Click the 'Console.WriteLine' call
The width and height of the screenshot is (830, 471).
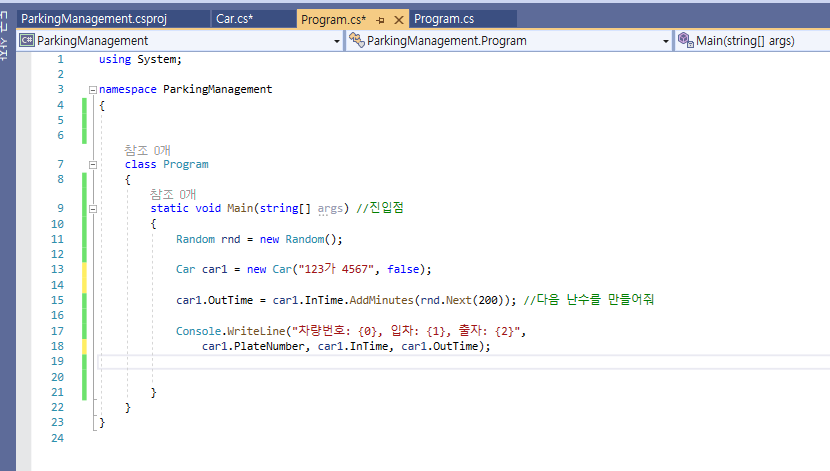pyautogui.click(x=231, y=331)
